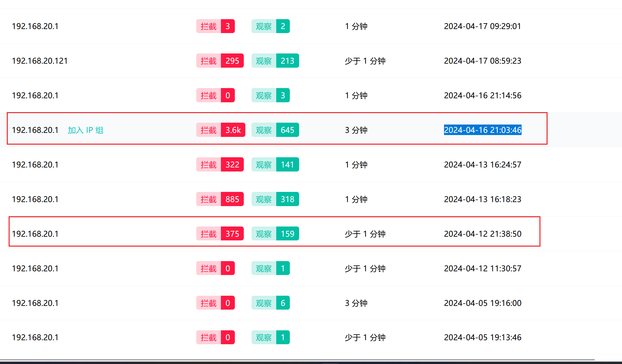
Task: Click the 观察 645 badge
Action: [275, 130]
